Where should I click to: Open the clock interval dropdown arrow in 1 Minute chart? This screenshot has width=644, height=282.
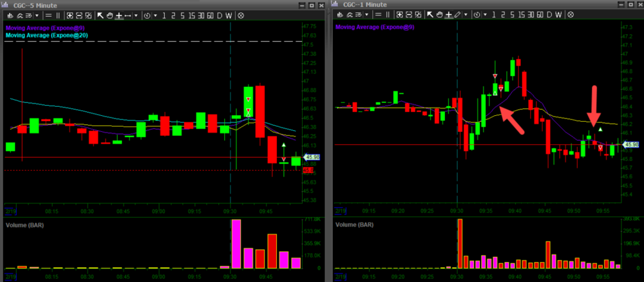485,15
